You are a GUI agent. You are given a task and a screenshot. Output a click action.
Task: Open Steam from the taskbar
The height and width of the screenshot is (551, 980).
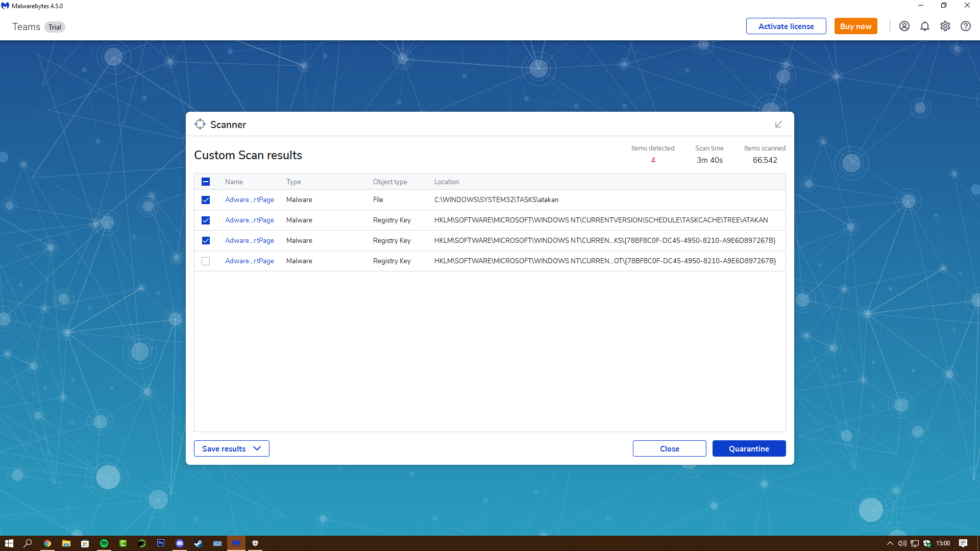[x=198, y=543]
